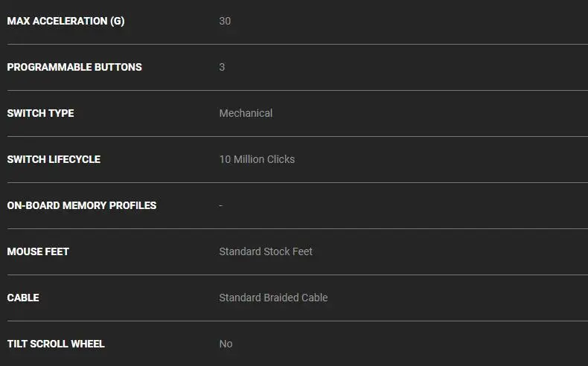Click the TILT SCROLL WHEEL label
Viewport: 588px width, 366px height.
[x=56, y=344]
